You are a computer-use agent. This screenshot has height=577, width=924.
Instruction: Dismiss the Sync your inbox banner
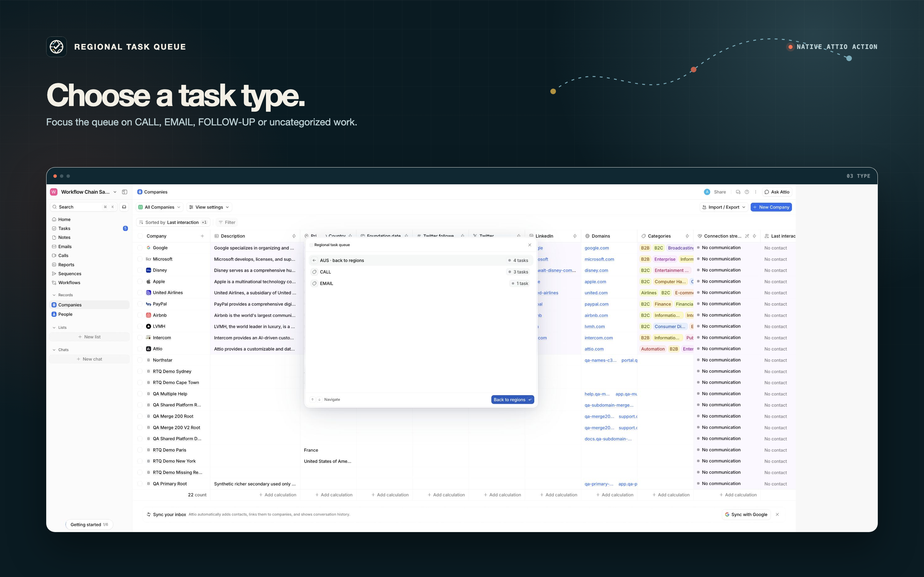777,514
